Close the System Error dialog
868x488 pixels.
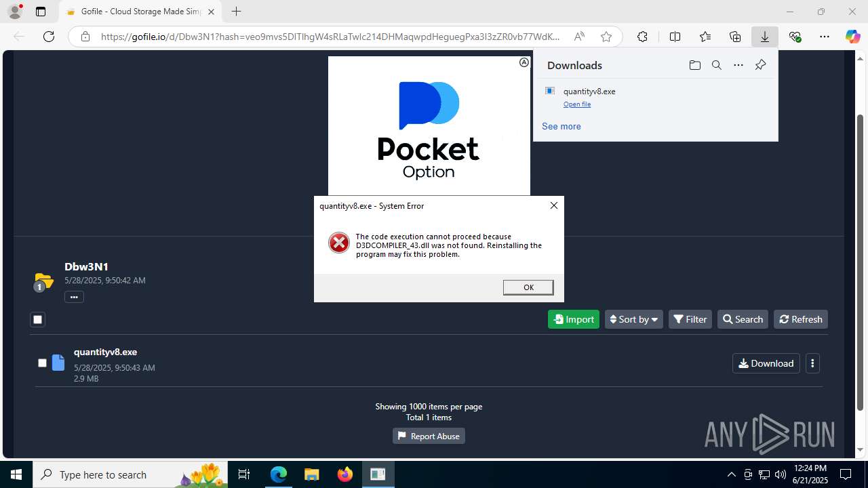(554, 205)
